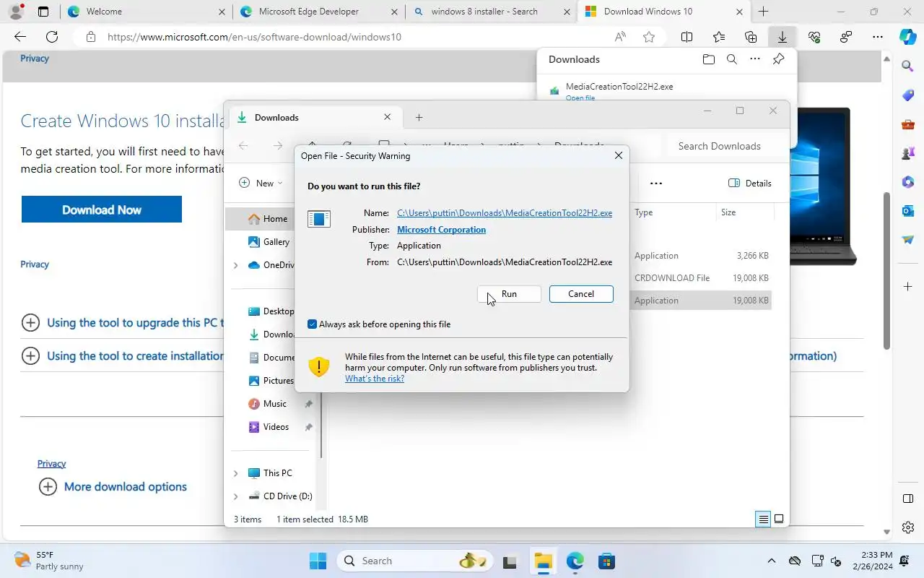Viewport: 924px width, 578px height.
Task: Add this page to favorites star
Action: tap(649, 37)
